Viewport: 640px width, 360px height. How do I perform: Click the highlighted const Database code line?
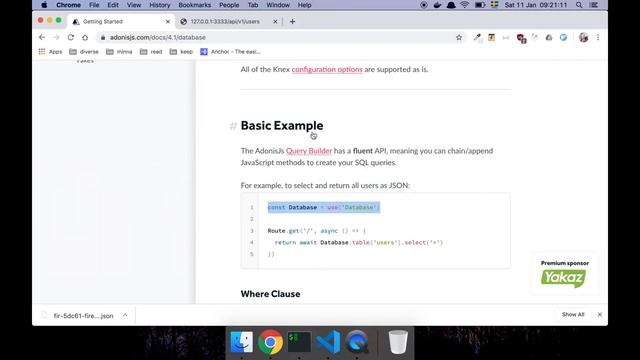point(324,207)
